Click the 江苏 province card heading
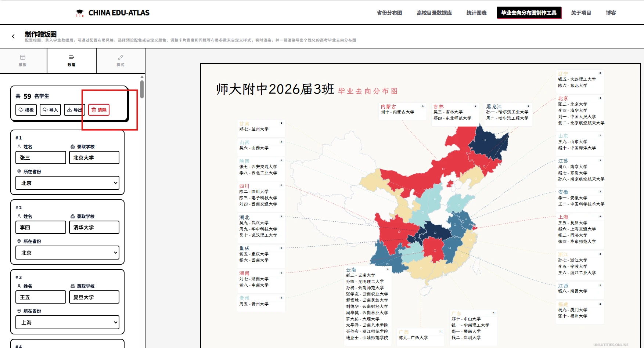The width and height of the screenshot is (644, 348). click(x=563, y=161)
